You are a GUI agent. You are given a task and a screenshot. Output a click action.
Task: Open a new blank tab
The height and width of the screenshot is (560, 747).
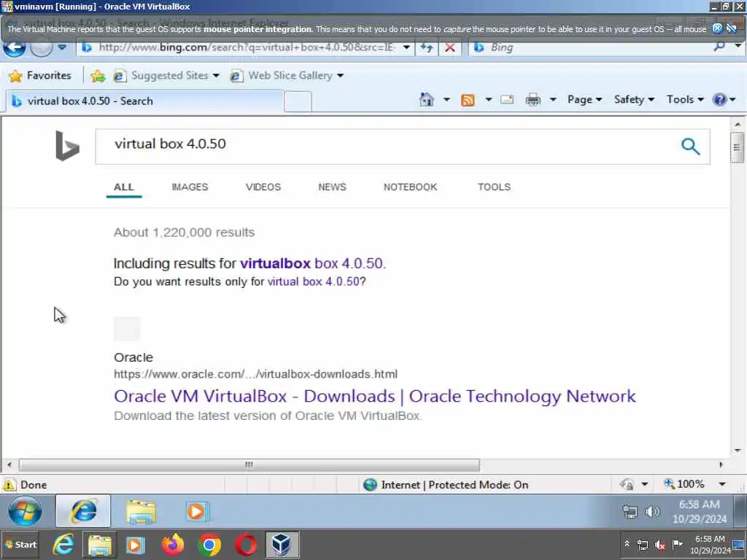coord(298,101)
